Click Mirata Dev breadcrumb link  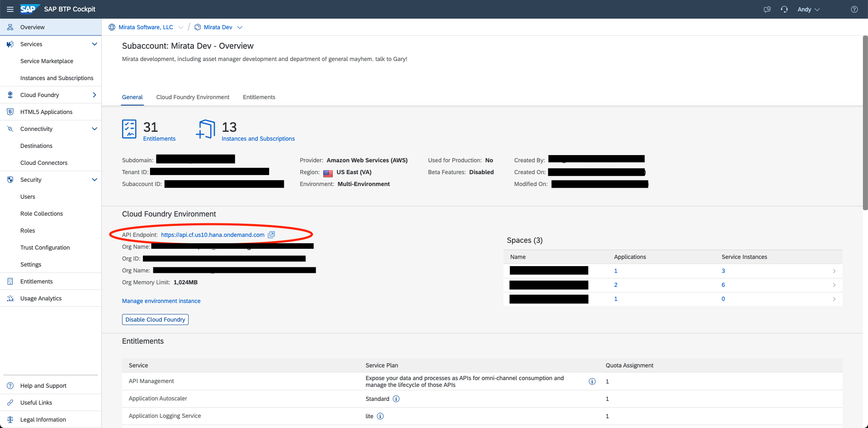coord(218,27)
